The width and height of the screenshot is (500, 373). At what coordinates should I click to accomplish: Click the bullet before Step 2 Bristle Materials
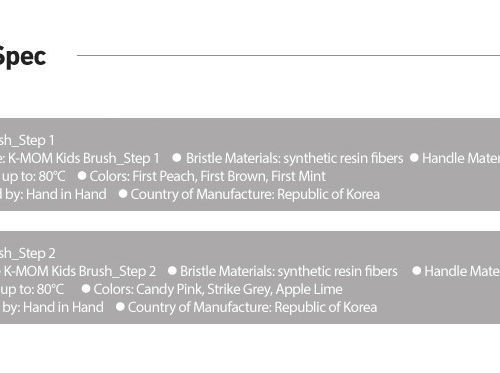172,271
